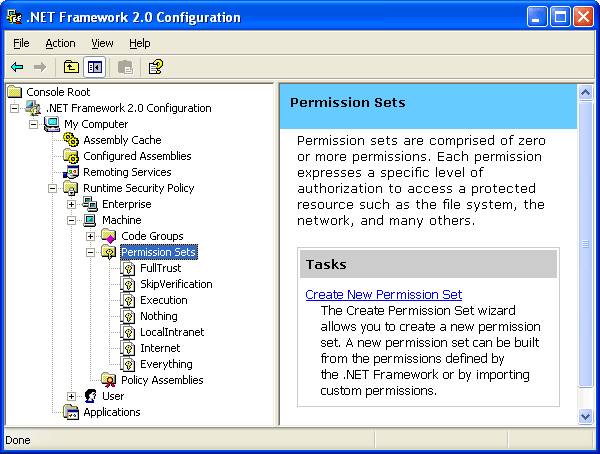Select the Configured Assemblies icon
The width and height of the screenshot is (600, 454).
point(71,156)
